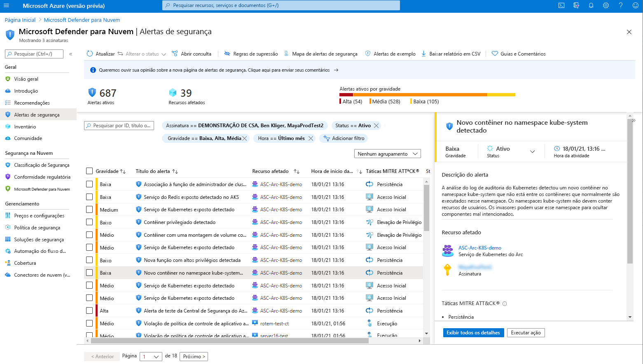This screenshot has height=364, width=643.
Task: Create Alertas de exemplo
Action: (390, 54)
